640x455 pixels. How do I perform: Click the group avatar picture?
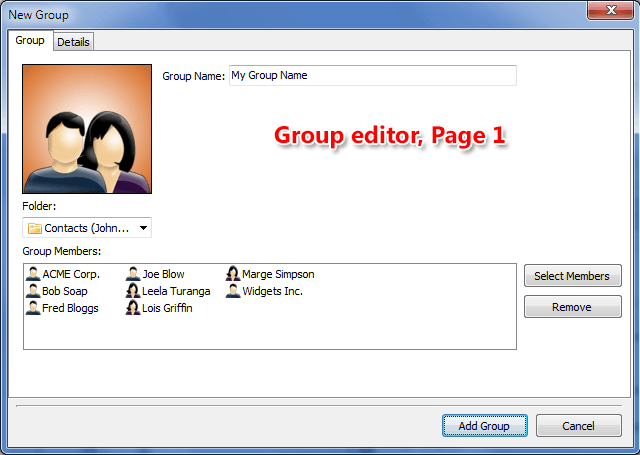[x=87, y=129]
